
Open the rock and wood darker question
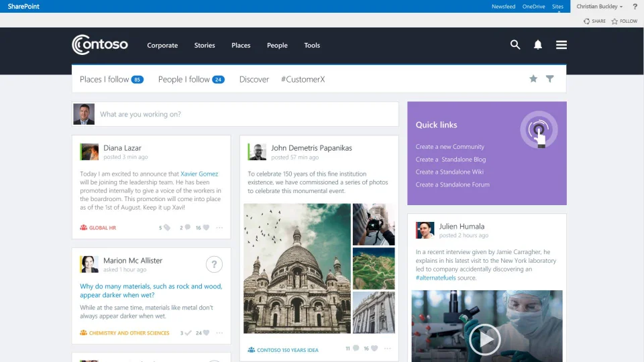(151, 290)
